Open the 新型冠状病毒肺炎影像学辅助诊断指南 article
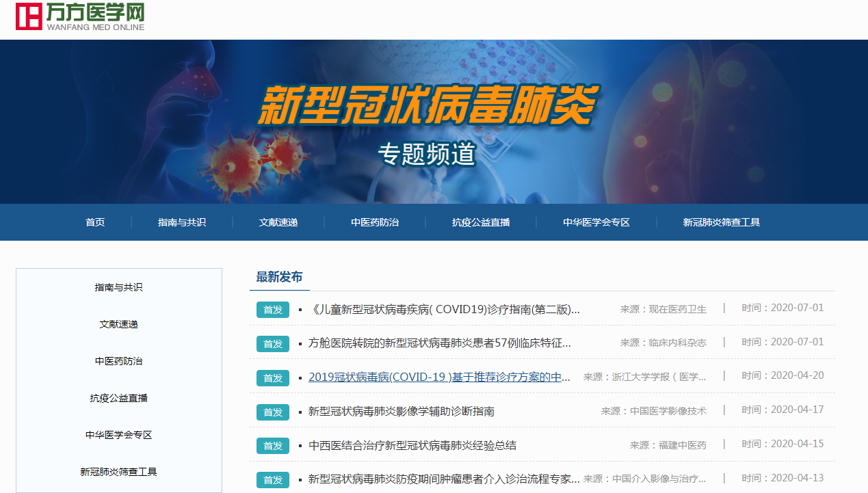The height and width of the screenshot is (493, 868). click(x=402, y=412)
